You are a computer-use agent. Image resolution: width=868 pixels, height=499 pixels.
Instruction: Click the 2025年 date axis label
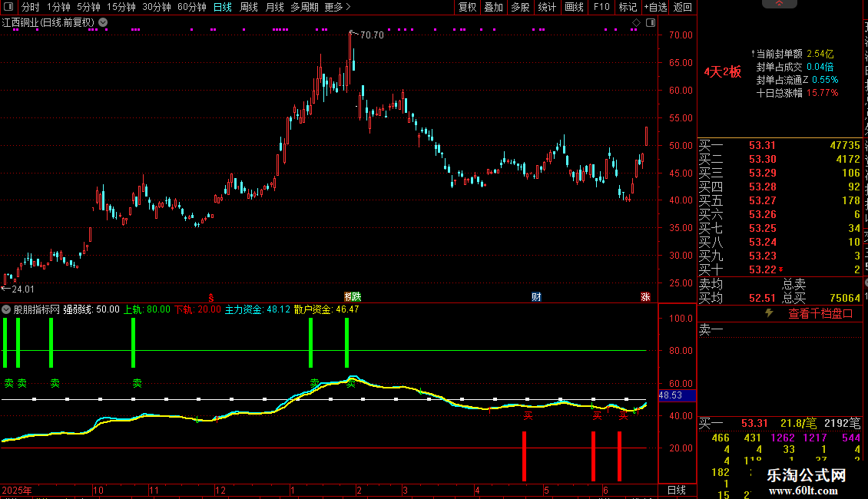pyautogui.click(x=17, y=491)
